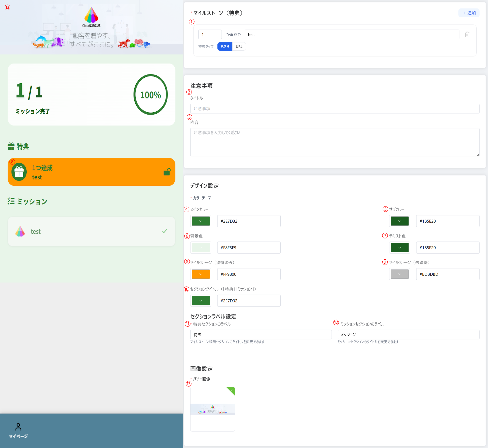The height and width of the screenshot is (448, 488).
Task: Click the マイページ label in the bottom bar
Action: 18,436
